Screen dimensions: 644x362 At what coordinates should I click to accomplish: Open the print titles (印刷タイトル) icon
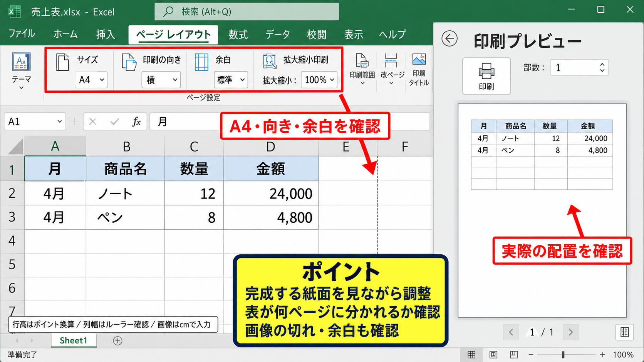pyautogui.click(x=419, y=60)
